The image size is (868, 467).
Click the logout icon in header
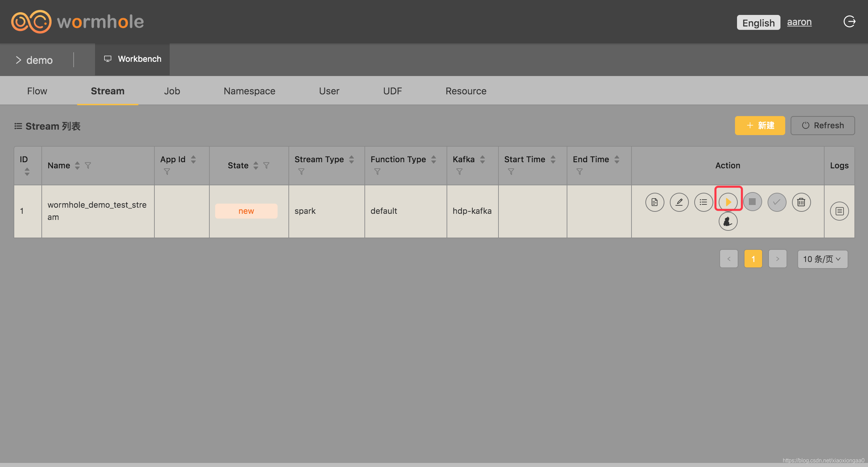tap(849, 22)
